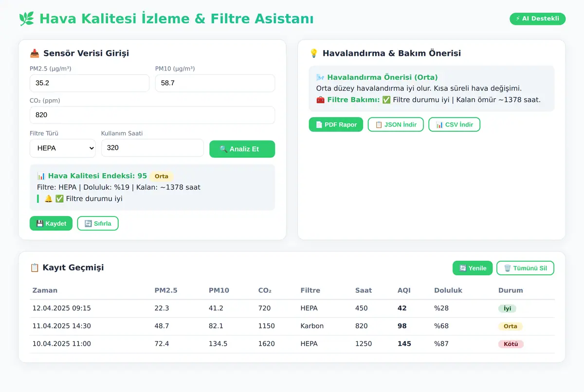
Task: Click the Saat value 450
Action: coord(362,308)
